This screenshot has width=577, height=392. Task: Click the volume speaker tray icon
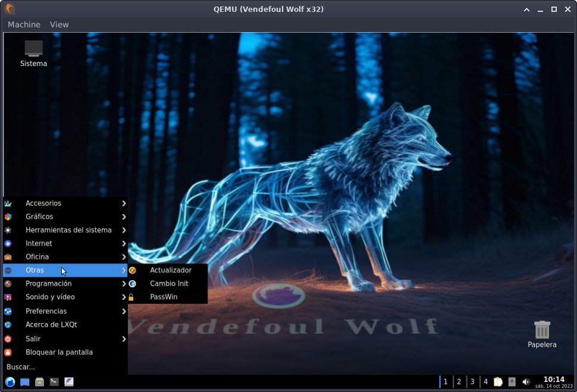(x=526, y=382)
